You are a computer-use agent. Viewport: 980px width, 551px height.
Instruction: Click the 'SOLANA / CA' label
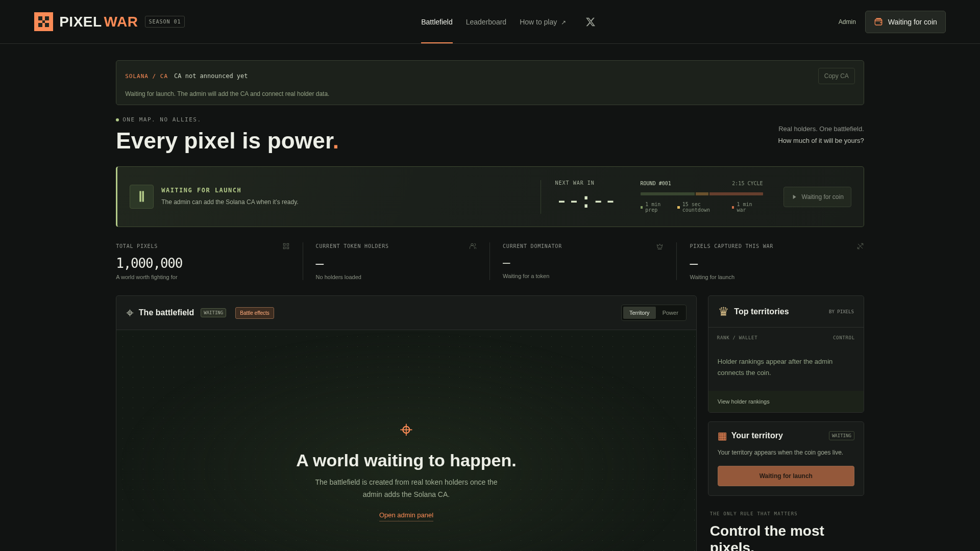146,76
